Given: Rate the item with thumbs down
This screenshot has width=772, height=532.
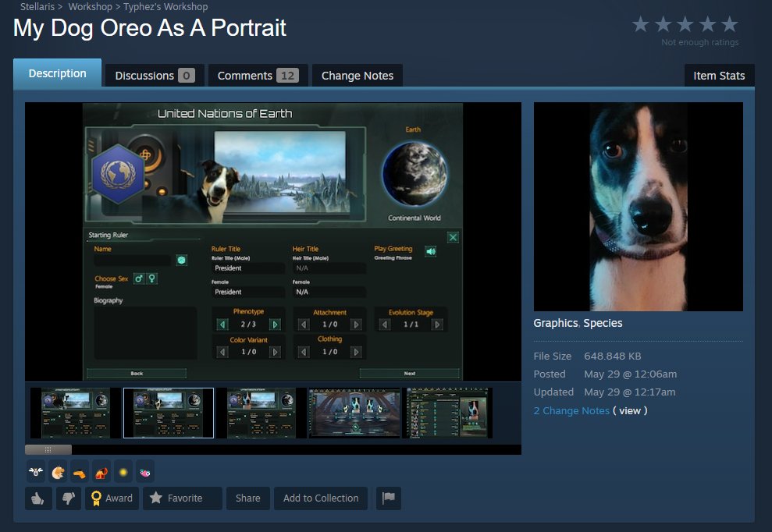Looking at the screenshot, I should (x=69, y=498).
